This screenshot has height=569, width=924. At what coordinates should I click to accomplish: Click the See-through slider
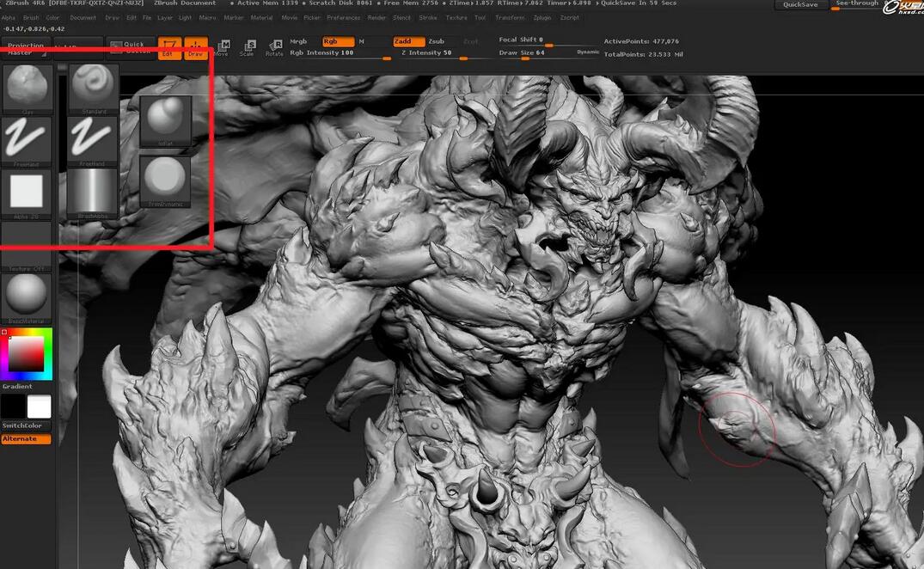click(855, 4)
